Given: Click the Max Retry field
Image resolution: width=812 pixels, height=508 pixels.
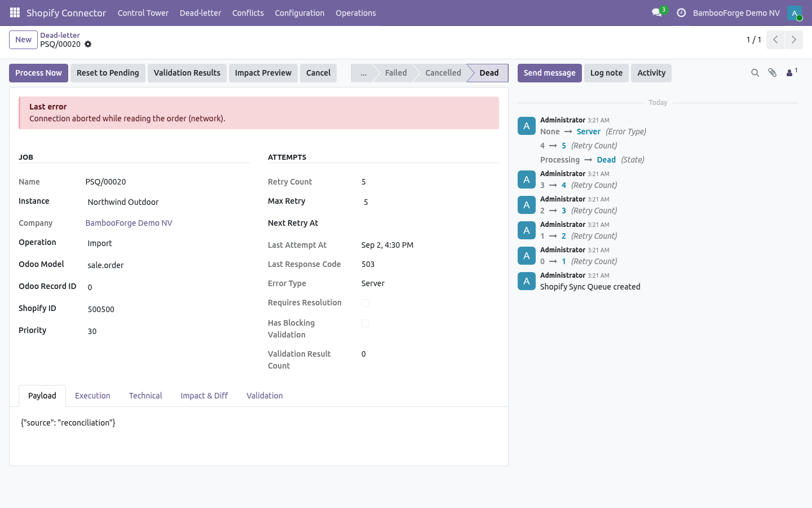Looking at the screenshot, I should (x=430, y=202).
